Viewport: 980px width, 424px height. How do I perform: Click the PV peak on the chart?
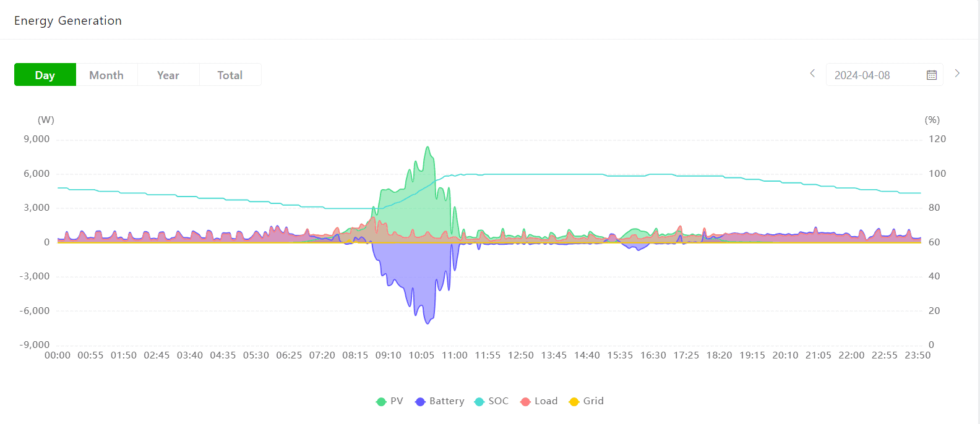428,148
